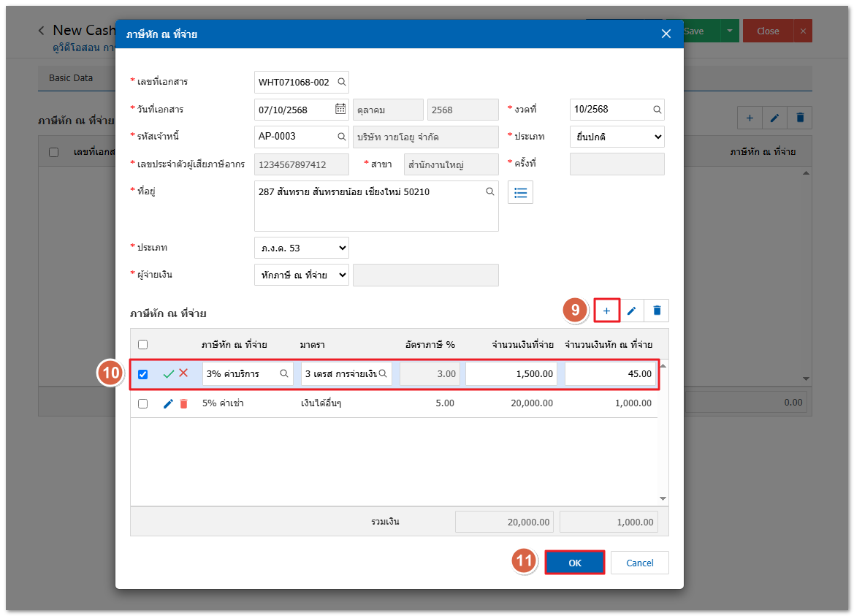The height and width of the screenshot is (616, 854).
Task: Open the ภ.ง.ด. 53 type dropdown
Action: pos(301,248)
